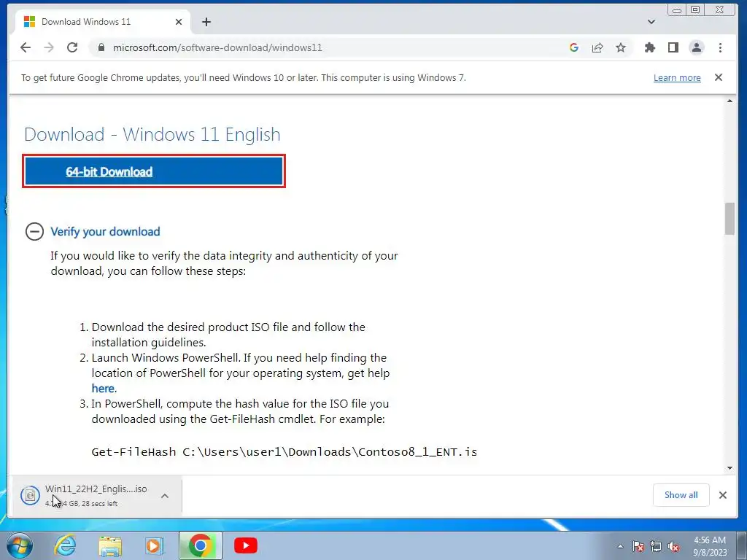Click the 64-bit Download button
747x560 pixels.
[154, 171]
